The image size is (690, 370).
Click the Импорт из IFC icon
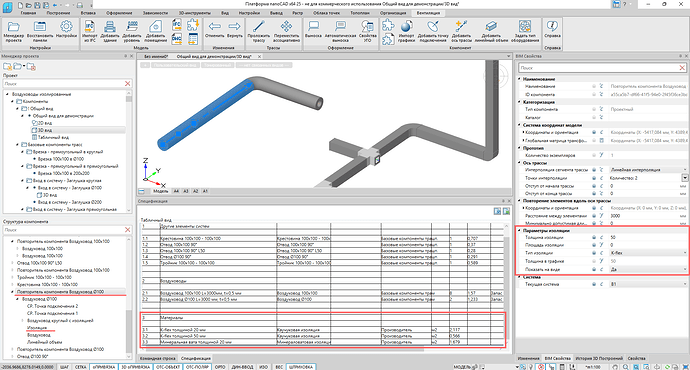pyautogui.click(x=90, y=31)
